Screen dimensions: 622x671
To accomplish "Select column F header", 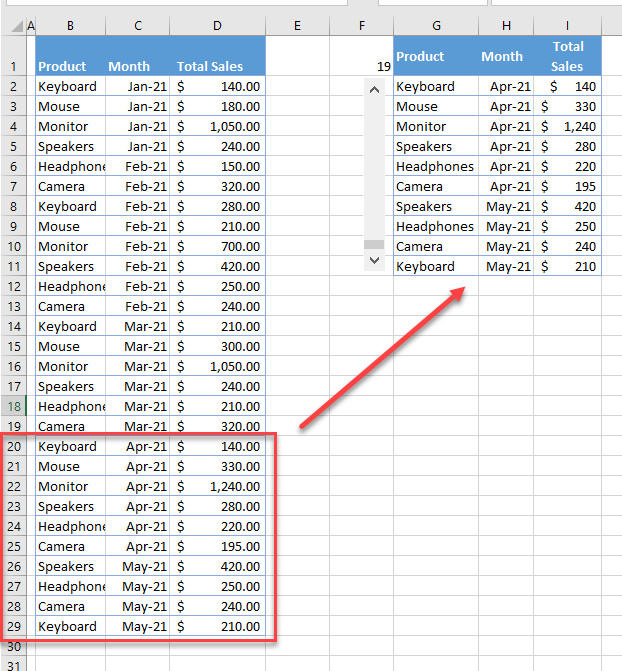I will 361,25.
